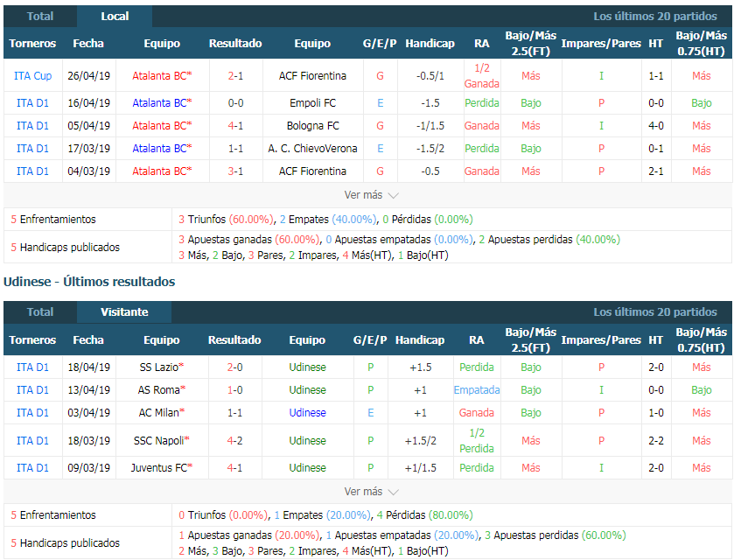Viewport: 734px width, 560px height.
Task: Open 'Los últimos 20 partidos' beside the Local tab
Action: pyautogui.click(x=655, y=17)
